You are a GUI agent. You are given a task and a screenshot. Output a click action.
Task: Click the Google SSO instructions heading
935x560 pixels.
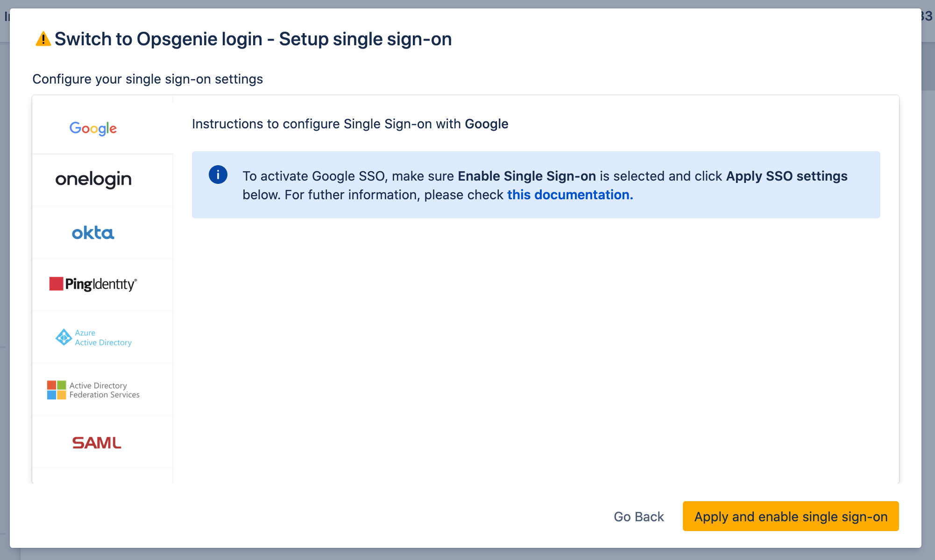(350, 124)
